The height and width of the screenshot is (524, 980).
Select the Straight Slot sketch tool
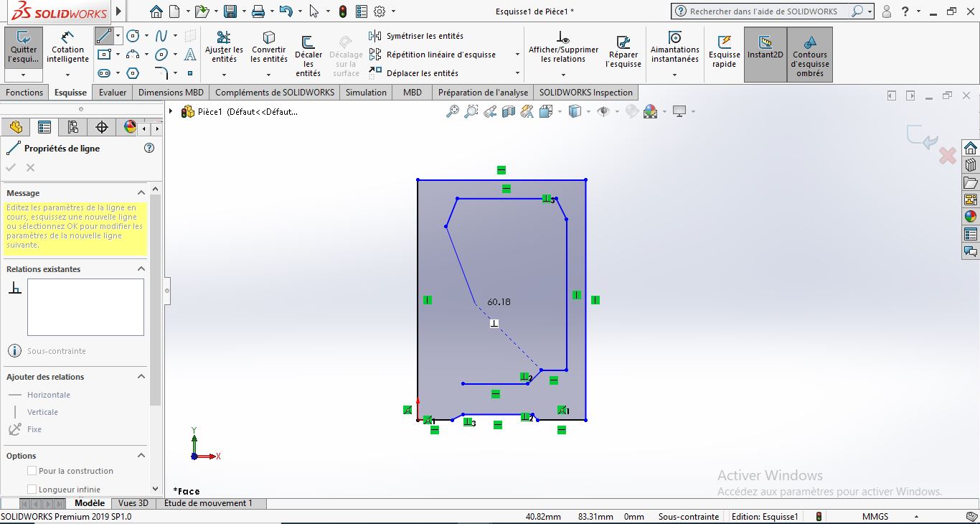click(x=104, y=73)
